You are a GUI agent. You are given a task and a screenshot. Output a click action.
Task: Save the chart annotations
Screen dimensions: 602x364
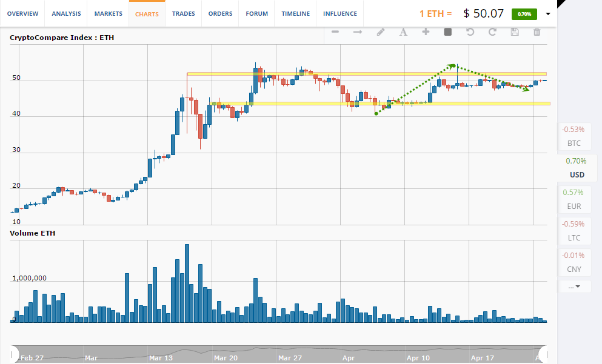(515, 32)
